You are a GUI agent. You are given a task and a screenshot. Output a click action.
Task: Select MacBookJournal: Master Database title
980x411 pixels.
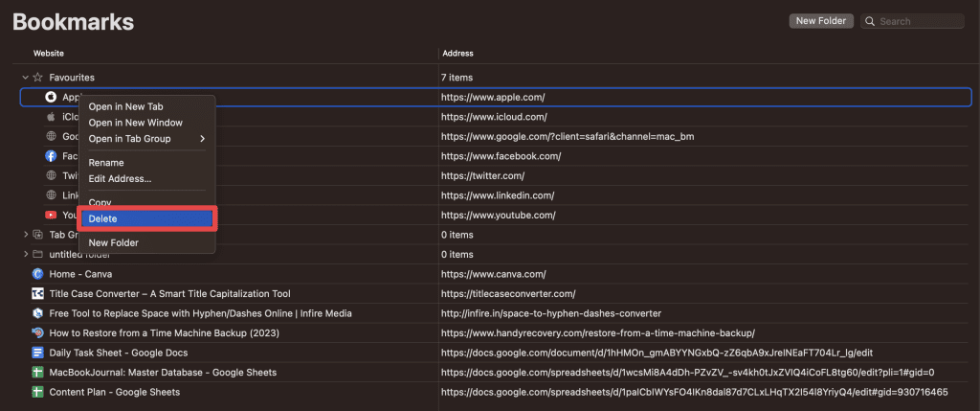point(163,373)
